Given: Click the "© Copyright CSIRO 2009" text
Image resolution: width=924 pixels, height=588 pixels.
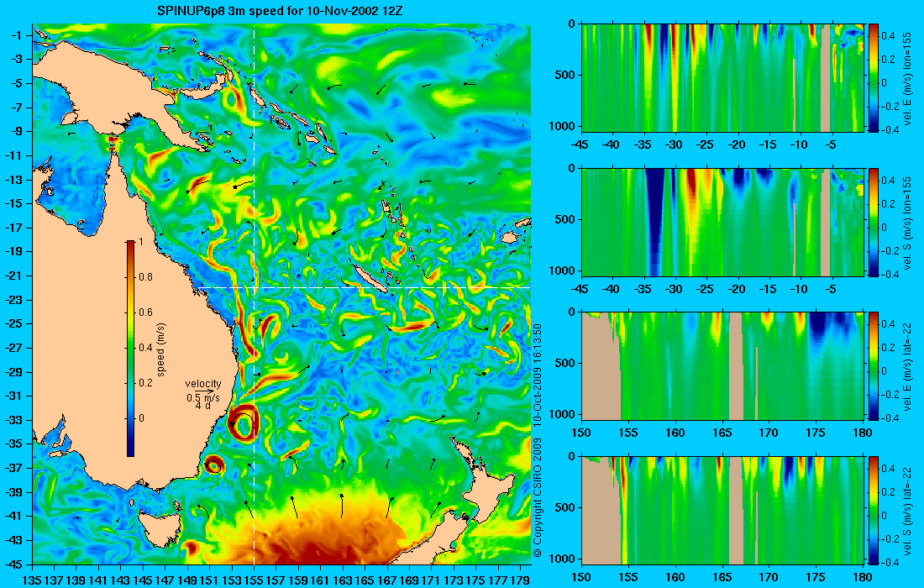Looking at the screenshot, I should tap(537, 498).
